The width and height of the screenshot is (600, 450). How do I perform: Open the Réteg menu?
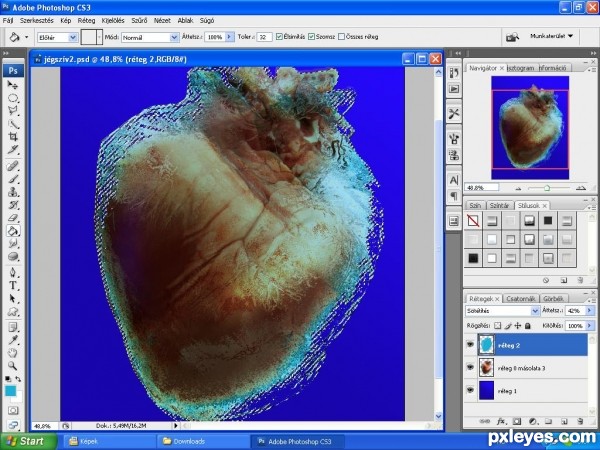pos(86,20)
